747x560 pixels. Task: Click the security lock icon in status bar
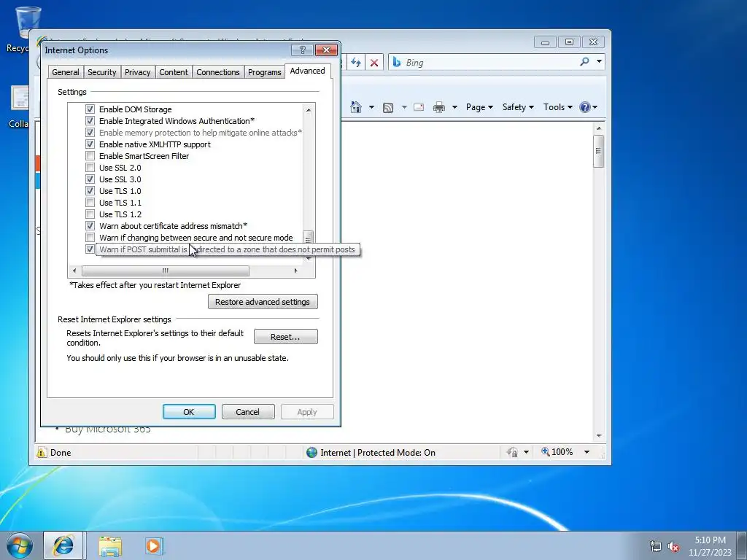[x=512, y=452]
